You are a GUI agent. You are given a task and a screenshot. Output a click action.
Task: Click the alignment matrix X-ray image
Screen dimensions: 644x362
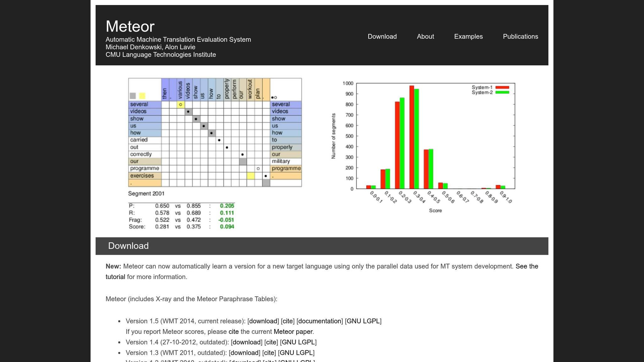coord(215,132)
